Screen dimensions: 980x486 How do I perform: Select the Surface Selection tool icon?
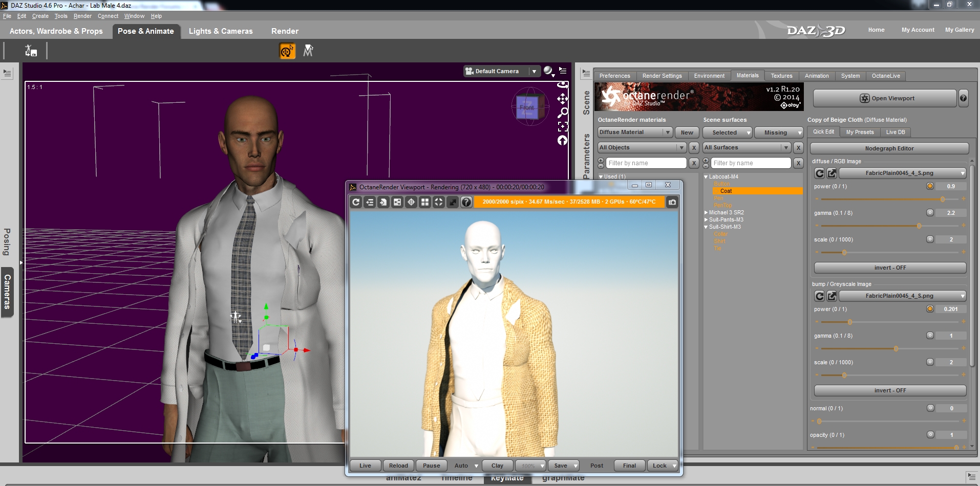[308, 51]
